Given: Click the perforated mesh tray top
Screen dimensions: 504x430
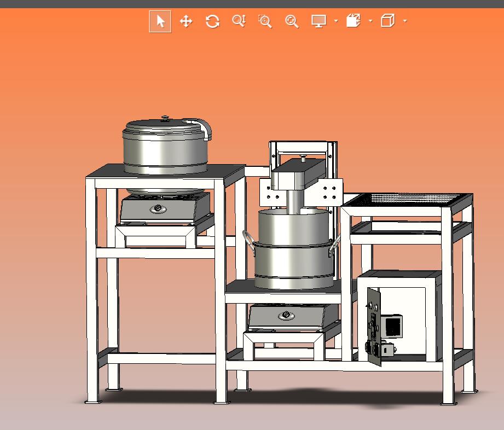Looking at the screenshot, I should tap(408, 199).
